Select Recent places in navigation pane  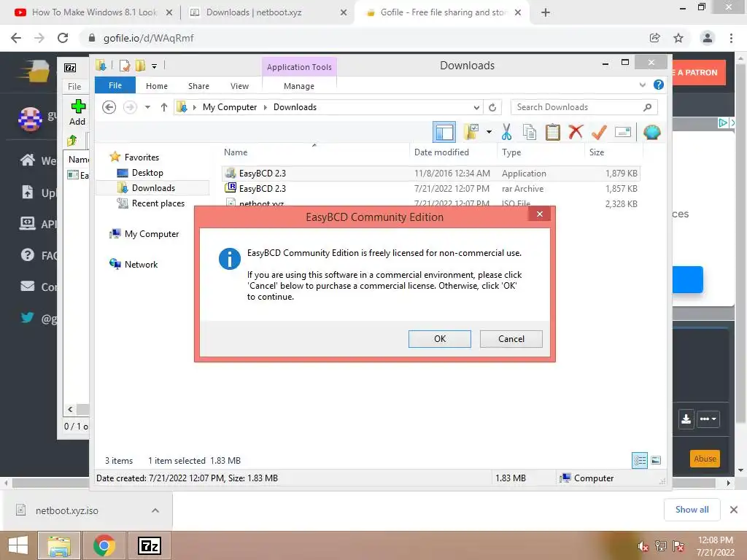point(158,203)
